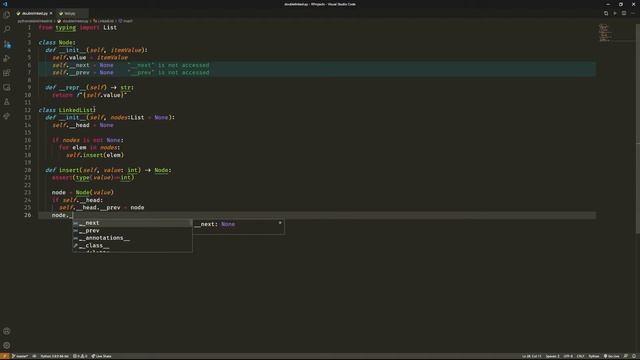Image resolution: width=640 pixels, height=360 pixels.
Task: Select Python interpreter in status bar
Action: pos(54,356)
